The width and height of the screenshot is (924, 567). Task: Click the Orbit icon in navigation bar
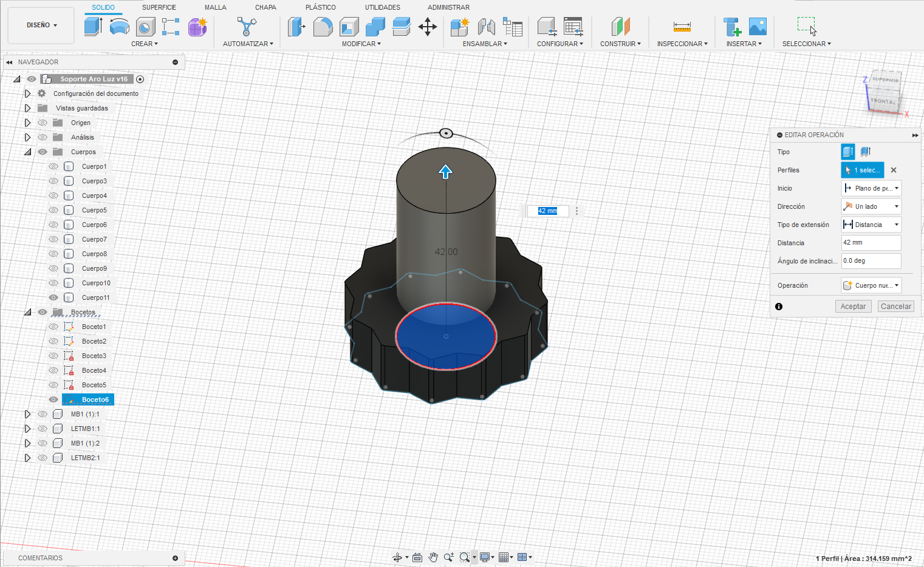(397, 557)
